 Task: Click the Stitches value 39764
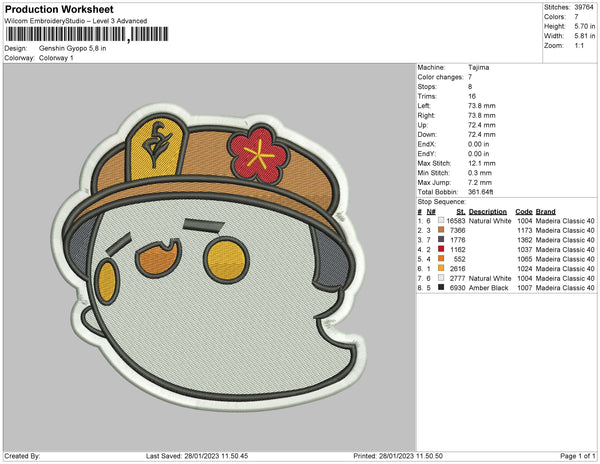pos(584,7)
